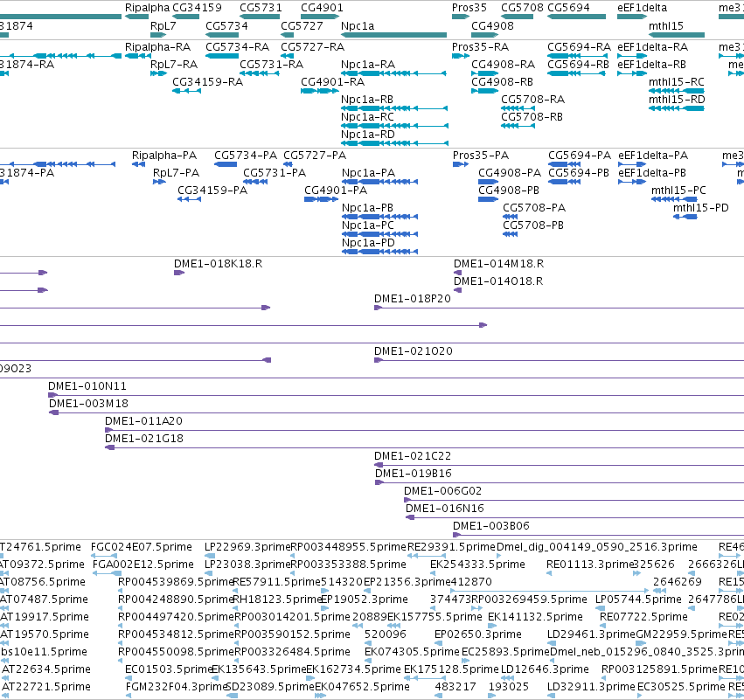Open EST EK254333.5prime

(x=477, y=565)
